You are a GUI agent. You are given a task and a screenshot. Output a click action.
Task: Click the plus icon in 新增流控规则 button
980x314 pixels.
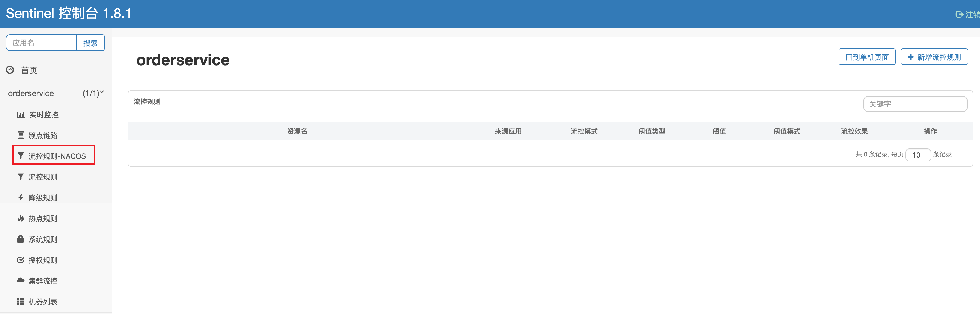click(910, 57)
